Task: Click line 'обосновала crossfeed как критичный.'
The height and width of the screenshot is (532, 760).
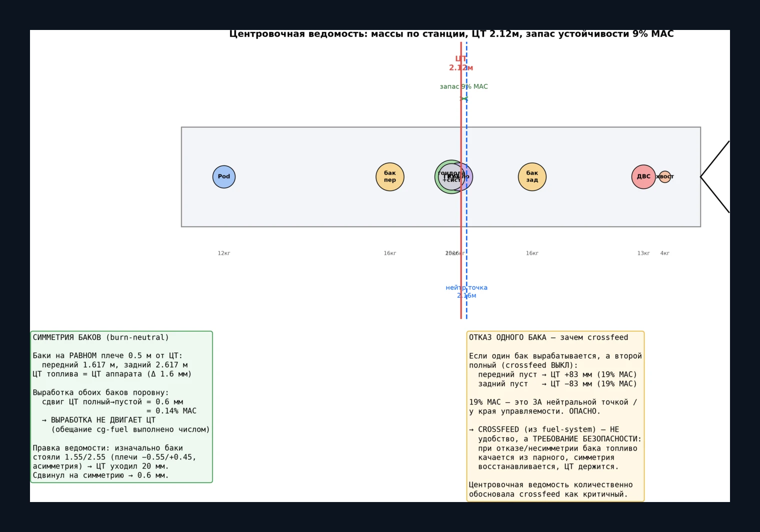Action: pyautogui.click(x=548, y=495)
